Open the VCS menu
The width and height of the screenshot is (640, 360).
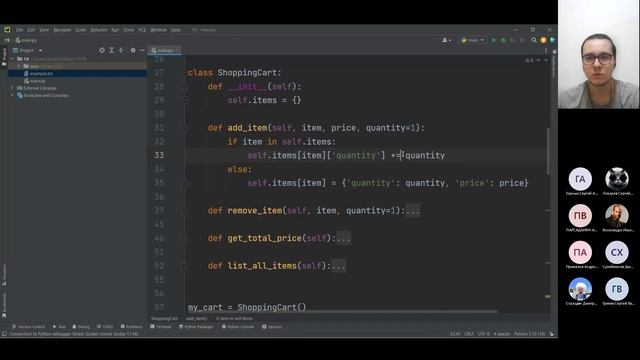142,30
